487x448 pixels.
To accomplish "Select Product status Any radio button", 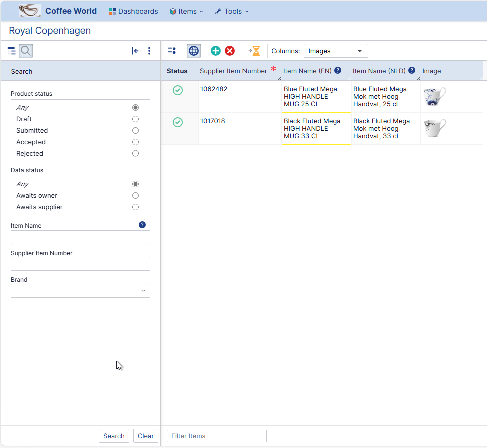I will (x=135, y=107).
